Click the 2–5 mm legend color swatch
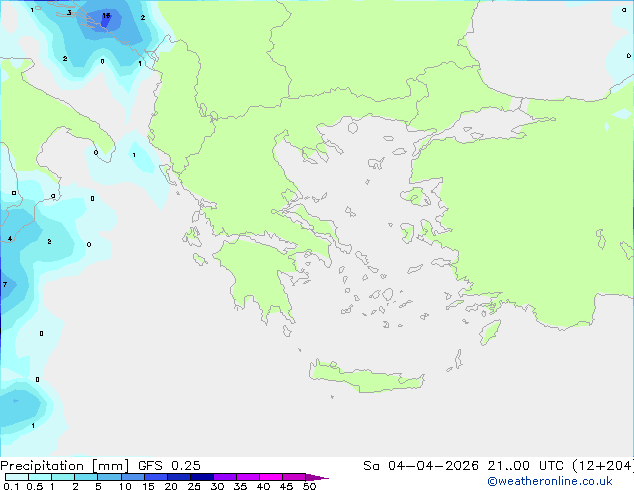This screenshot has width=634, height=490. (x=86, y=477)
